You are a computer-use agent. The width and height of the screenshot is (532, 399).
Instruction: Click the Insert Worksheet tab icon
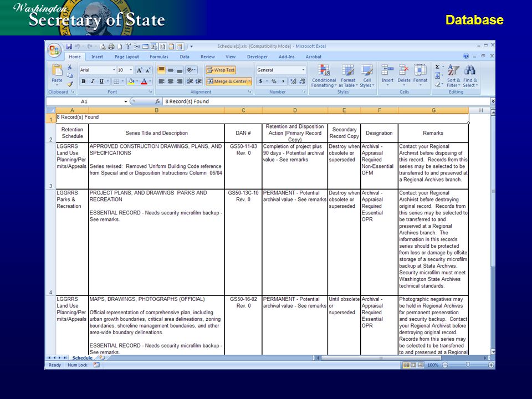coord(102,357)
